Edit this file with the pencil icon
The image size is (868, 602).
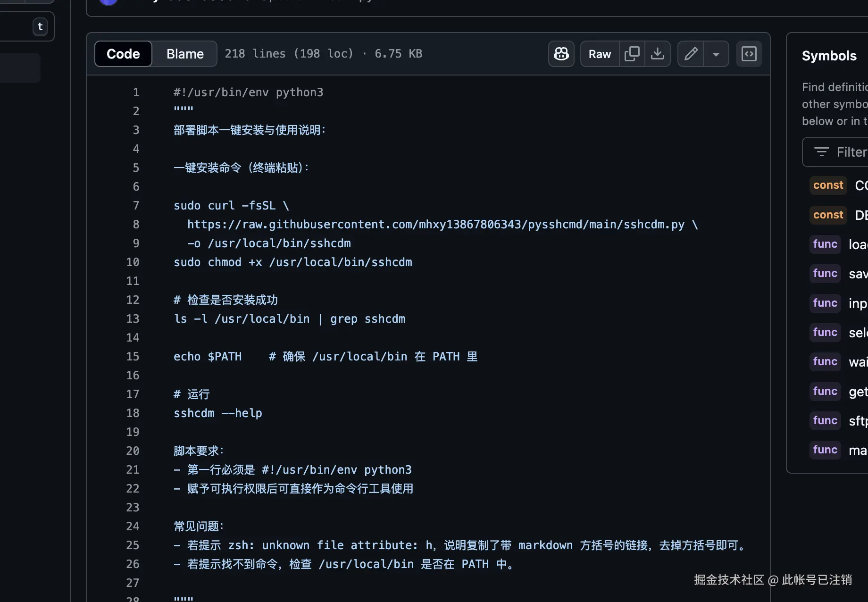[690, 53]
